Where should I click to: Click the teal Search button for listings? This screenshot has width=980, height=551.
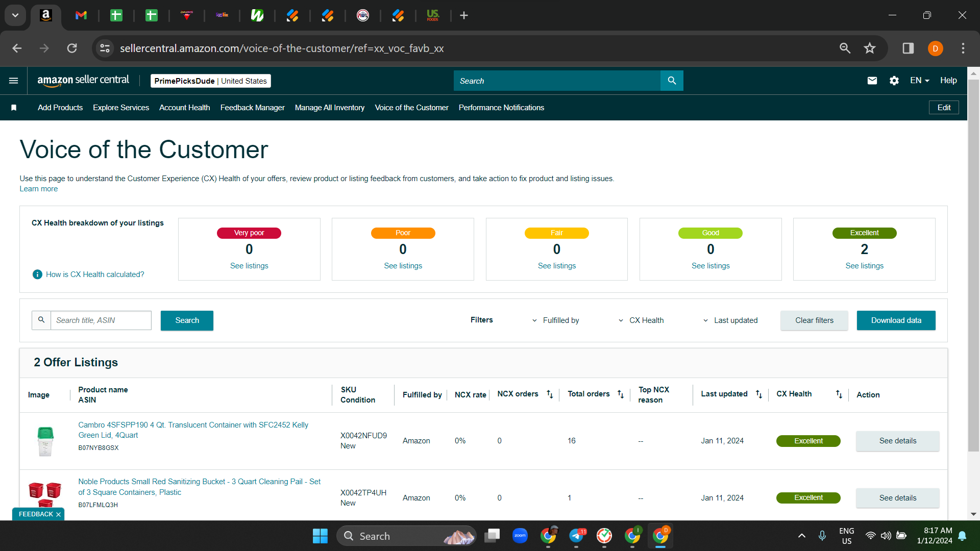coord(187,320)
